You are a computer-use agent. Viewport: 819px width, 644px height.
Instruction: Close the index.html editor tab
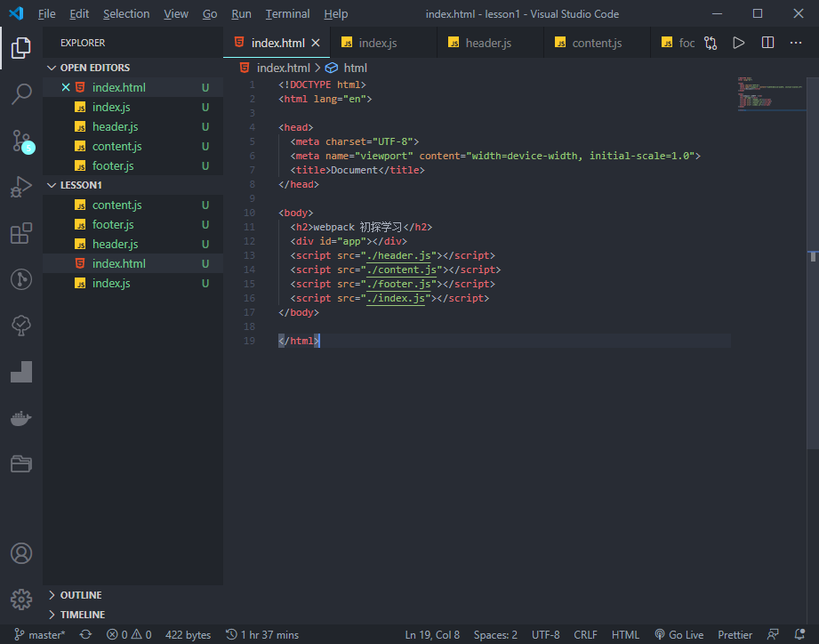(x=316, y=43)
